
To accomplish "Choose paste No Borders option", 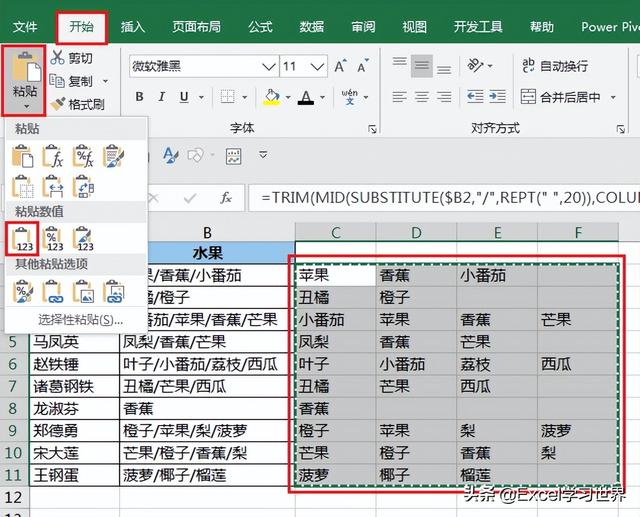I will 22,186.
